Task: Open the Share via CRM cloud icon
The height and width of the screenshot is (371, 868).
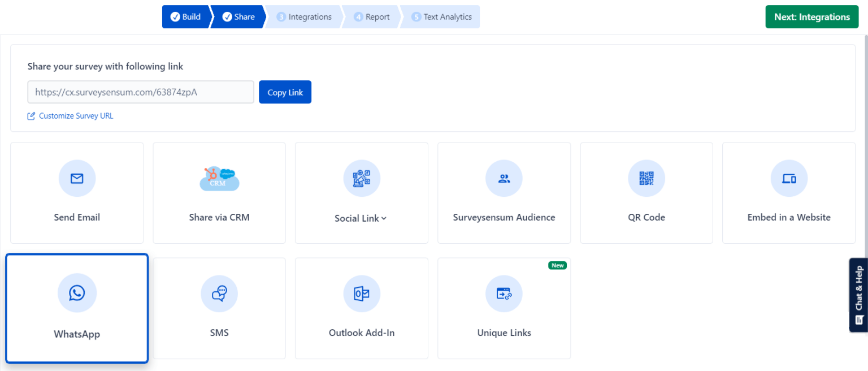Action: tap(219, 179)
